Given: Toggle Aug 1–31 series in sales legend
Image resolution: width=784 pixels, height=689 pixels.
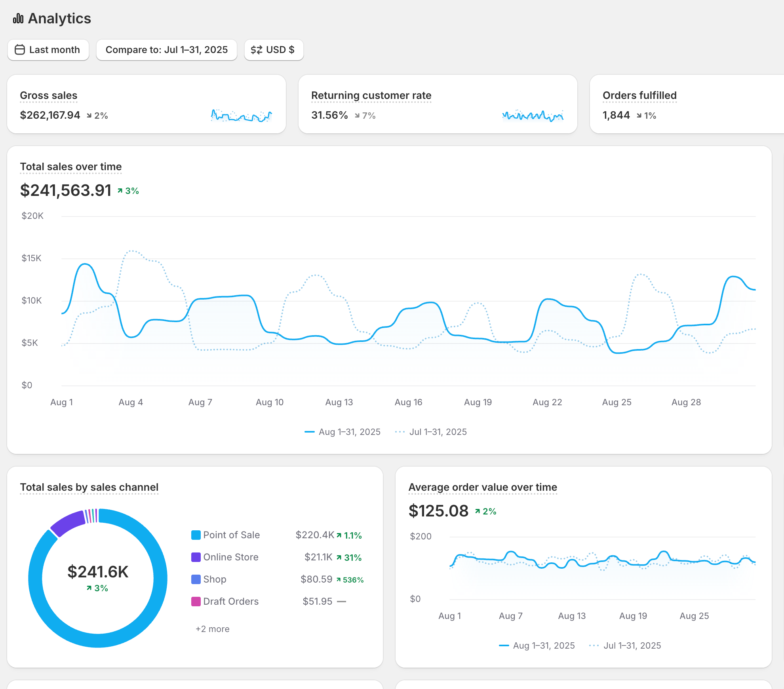Looking at the screenshot, I should click(x=342, y=432).
